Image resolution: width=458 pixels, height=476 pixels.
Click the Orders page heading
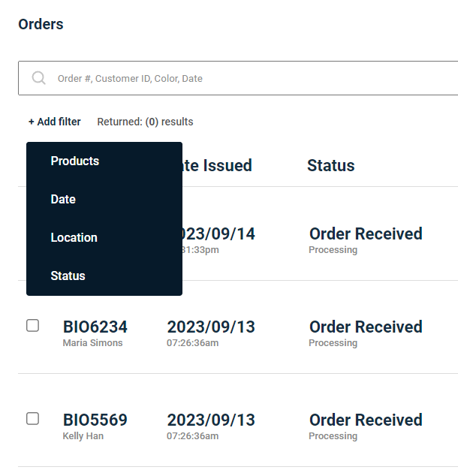pyautogui.click(x=41, y=24)
